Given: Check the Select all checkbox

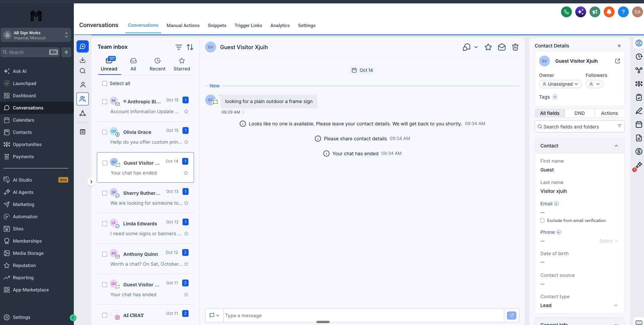Looking at the screenshot, I should [x=105, y=83].
